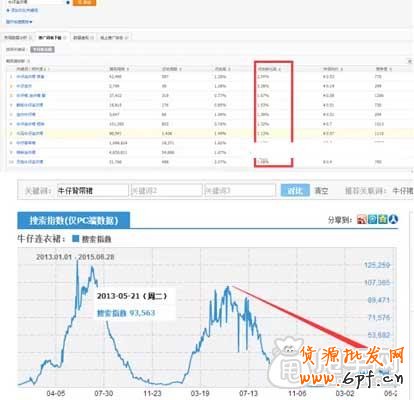Click x-axis label 07-30
Image resolution: width=414 pixels, height=400 pixels.
click(104, 393)
